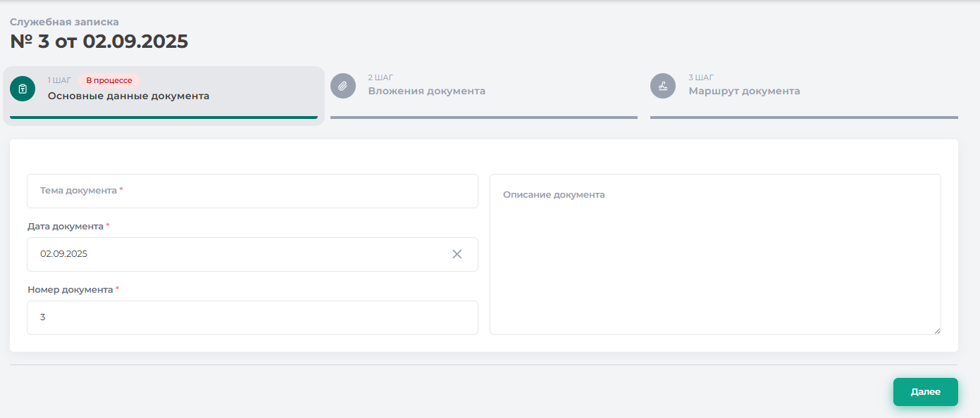Click the text area resize handle
The width and height of the screenshot is (980, 418).
point(936,330)
